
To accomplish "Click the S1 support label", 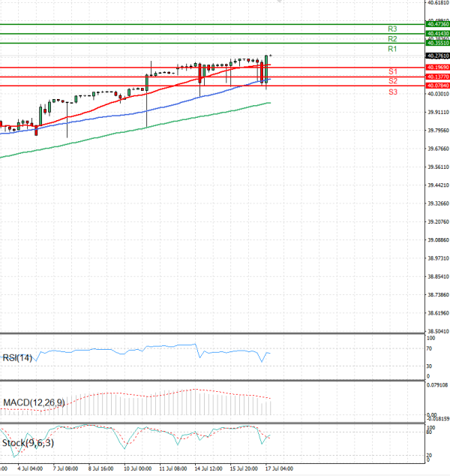I will pyautogui.click(x=393, y=71).
